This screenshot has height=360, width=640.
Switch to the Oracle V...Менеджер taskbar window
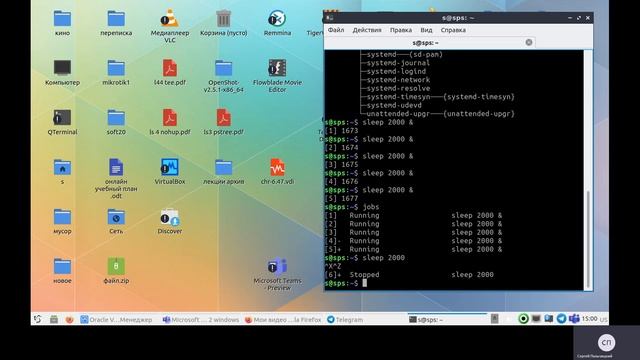116,320
